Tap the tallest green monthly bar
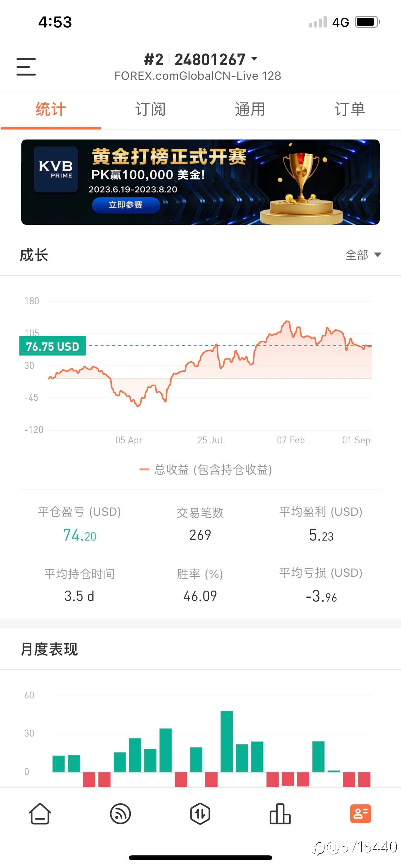 point(226,741)
